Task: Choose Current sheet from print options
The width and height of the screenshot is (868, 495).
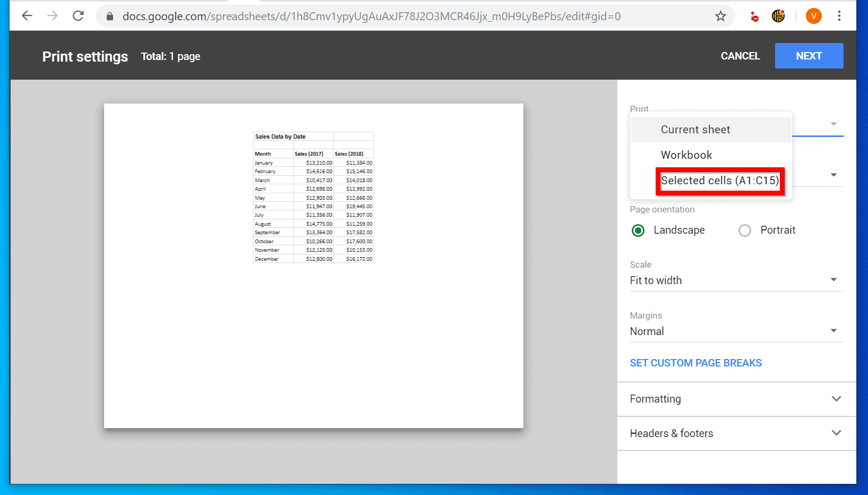Action: [695, 130]
